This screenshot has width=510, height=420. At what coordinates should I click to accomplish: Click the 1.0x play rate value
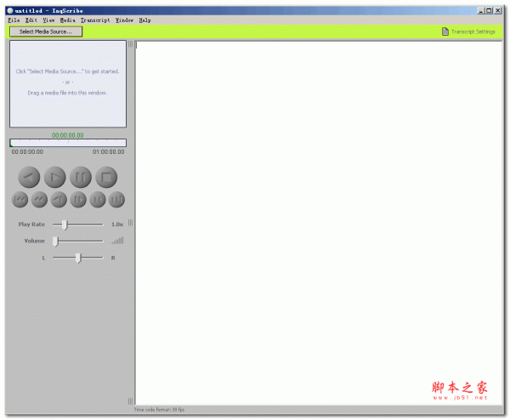(117, 224)
